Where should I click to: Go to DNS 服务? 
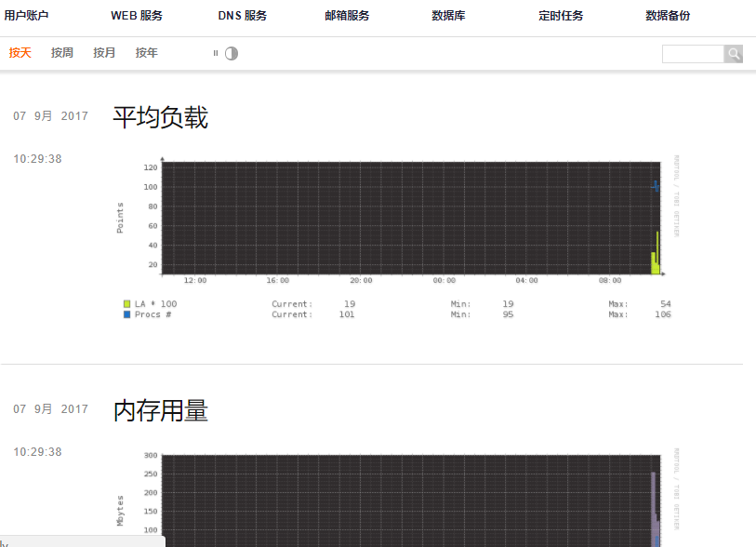tap(242, 16)
